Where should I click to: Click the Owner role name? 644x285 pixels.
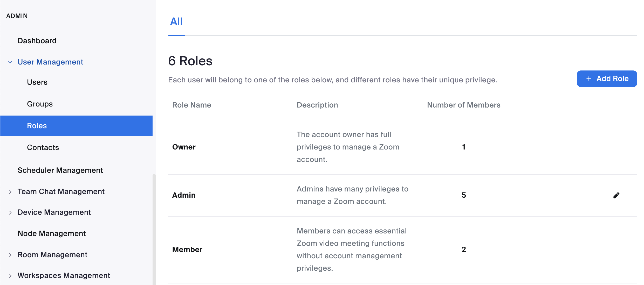(184, 147)
